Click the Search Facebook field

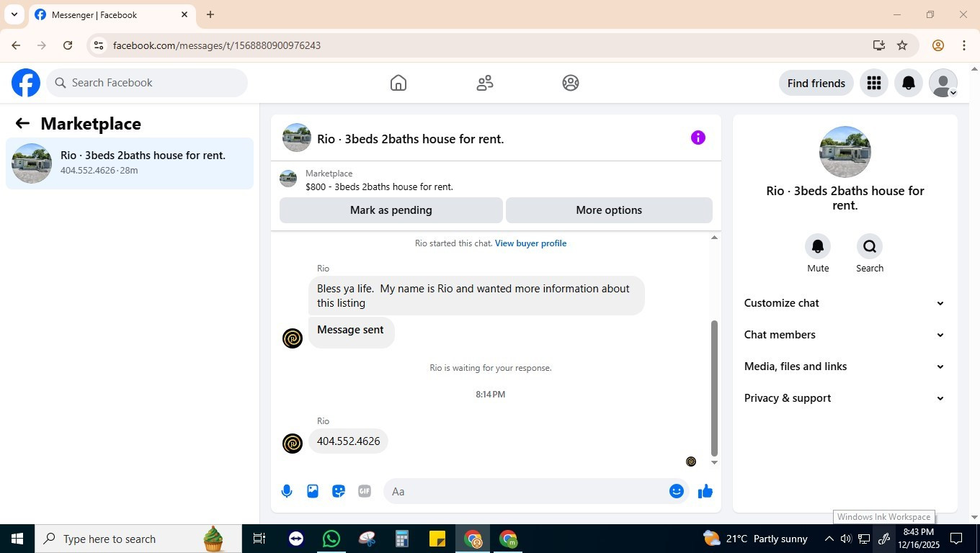pyautogui.click(x=147, y=83)
